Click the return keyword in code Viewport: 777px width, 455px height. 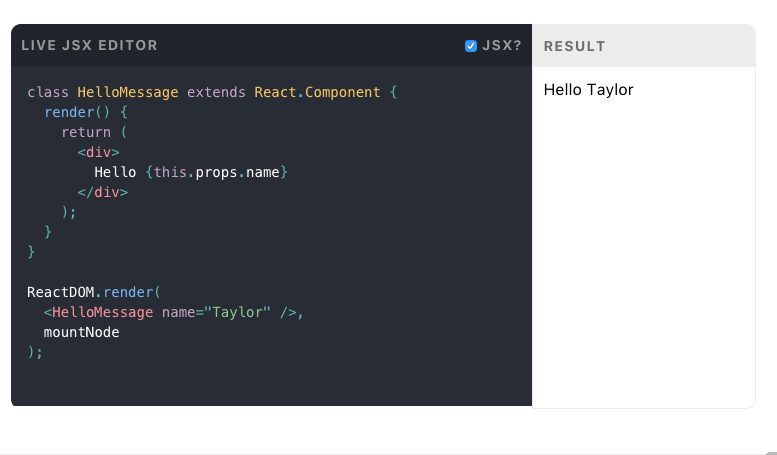(x=82, y=132)
